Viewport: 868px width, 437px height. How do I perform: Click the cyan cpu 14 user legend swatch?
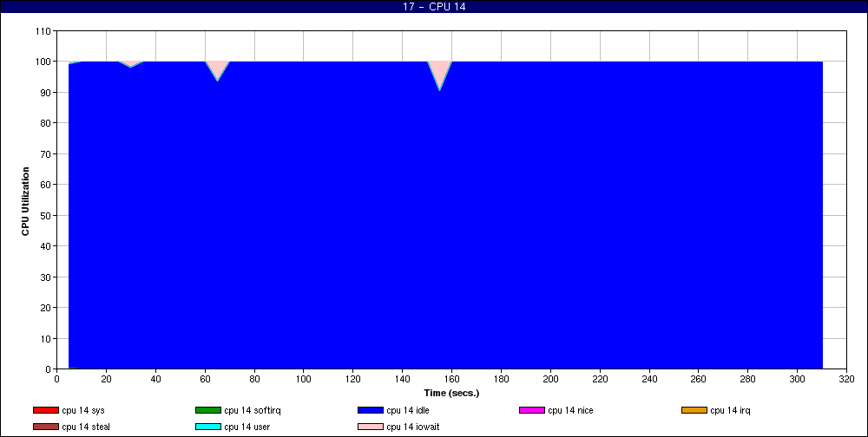point(208,427)
